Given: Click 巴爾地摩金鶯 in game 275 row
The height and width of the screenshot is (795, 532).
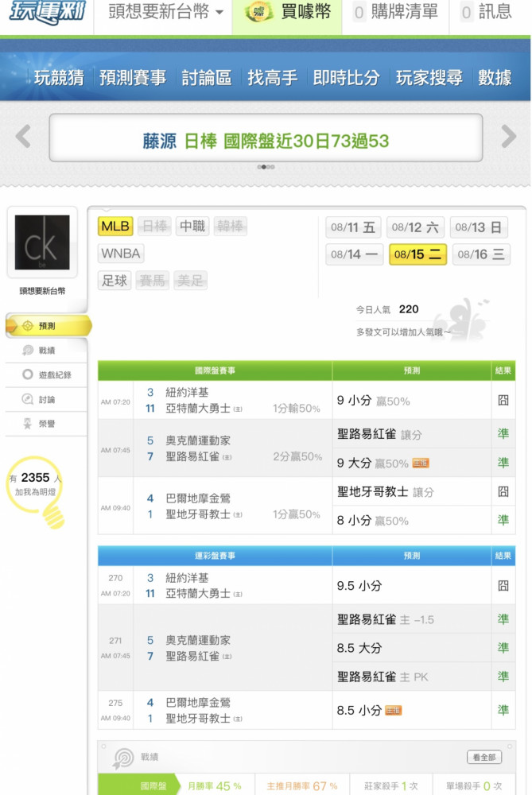Looking at the screenshot, I should [198, 703].
